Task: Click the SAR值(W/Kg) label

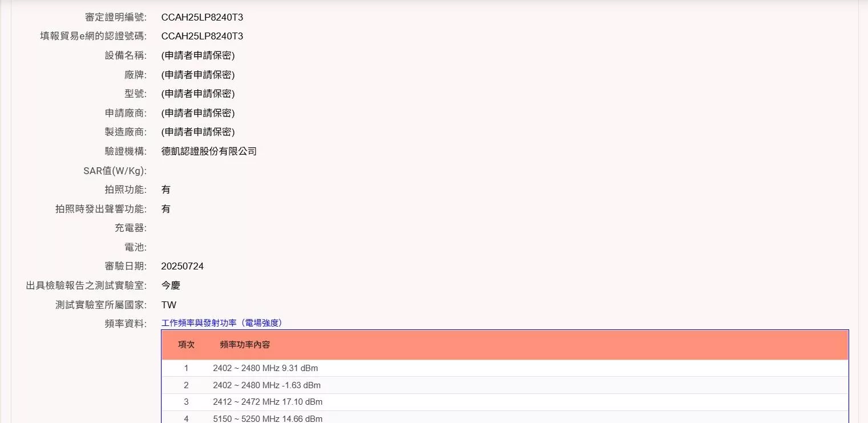Action: pyautogui.click(x=115, y=171)
